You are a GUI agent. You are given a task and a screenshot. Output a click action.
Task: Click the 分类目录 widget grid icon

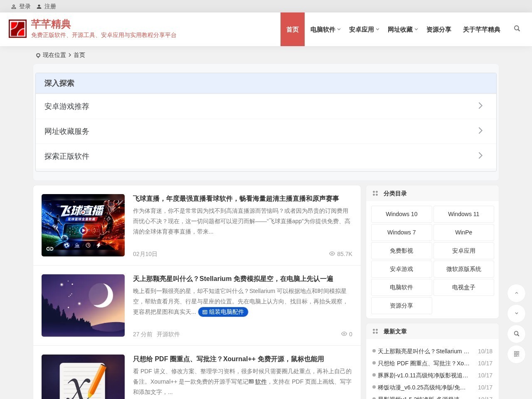pos(375,193)
